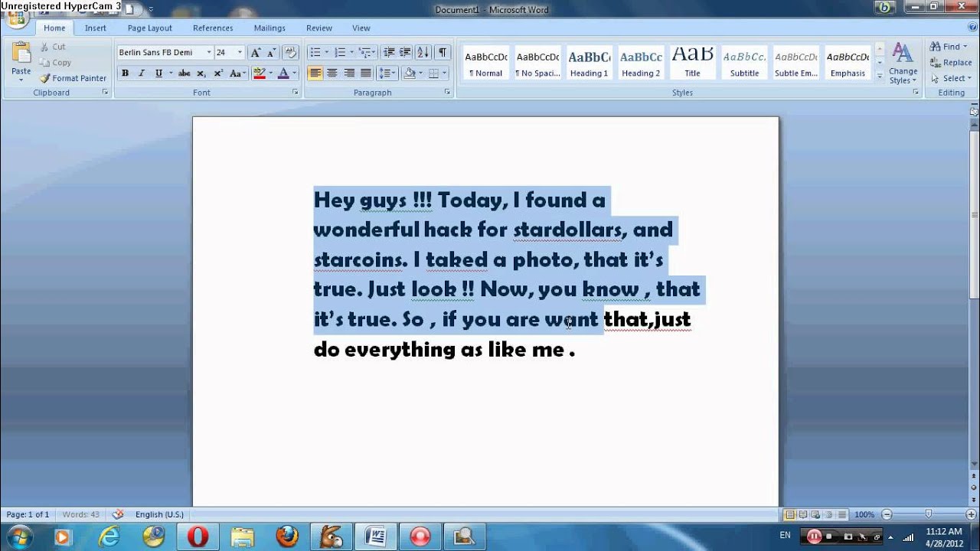The image size is (980, 551).
Task: Open the Bullets dropdown arrow
Action: click(327, 52)
